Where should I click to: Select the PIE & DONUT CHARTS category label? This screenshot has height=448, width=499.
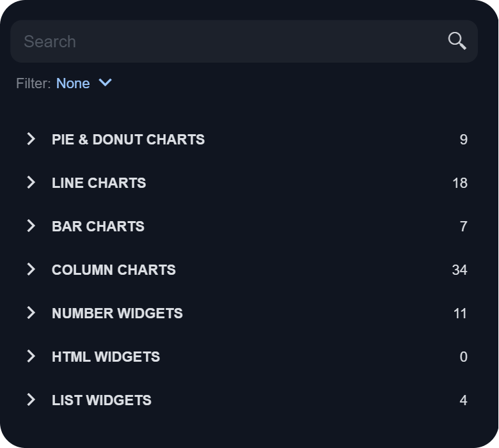[x=128, y=139]
